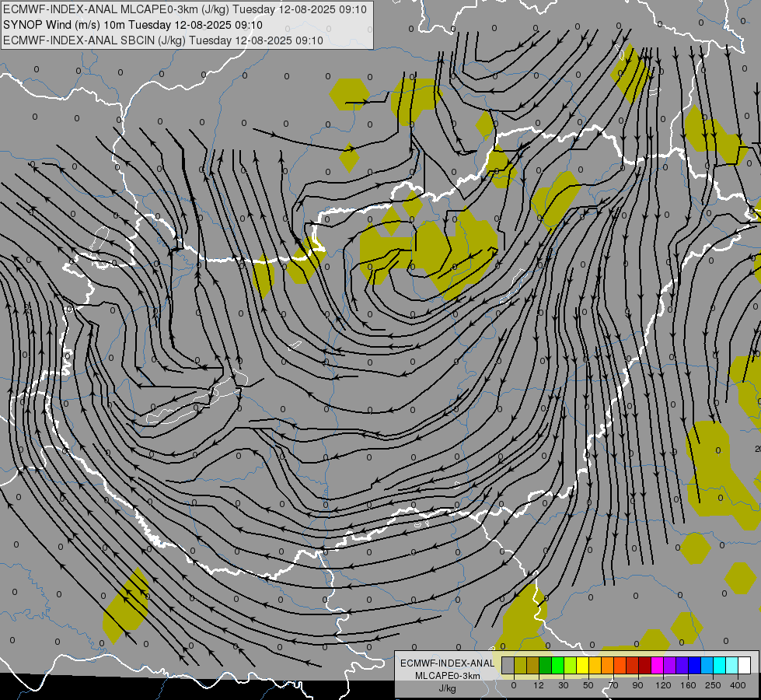Click the legend scale value 12
This screenshot has height=700, width=761.
(x=539, y=685)
